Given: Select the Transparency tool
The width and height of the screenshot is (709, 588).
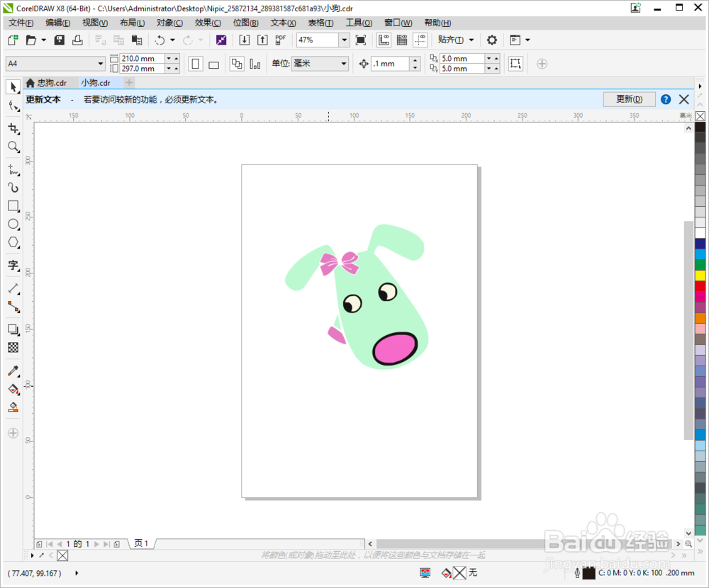Looking at the screenshot, I should click(x=13, y=348).
